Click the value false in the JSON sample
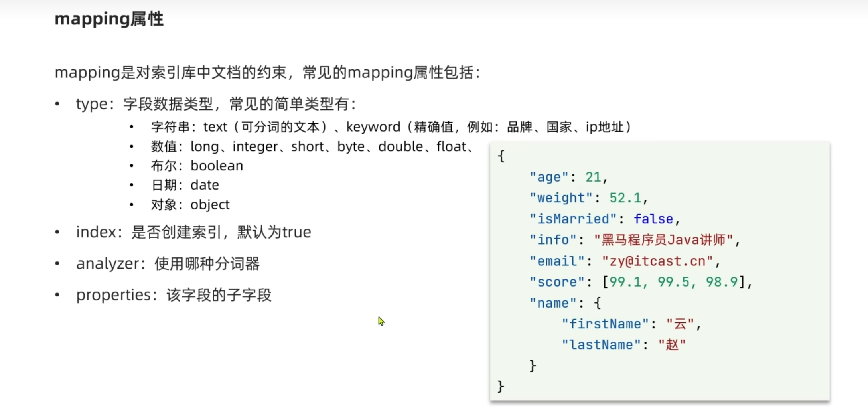868x413 pixels. [x=653, y=219]
